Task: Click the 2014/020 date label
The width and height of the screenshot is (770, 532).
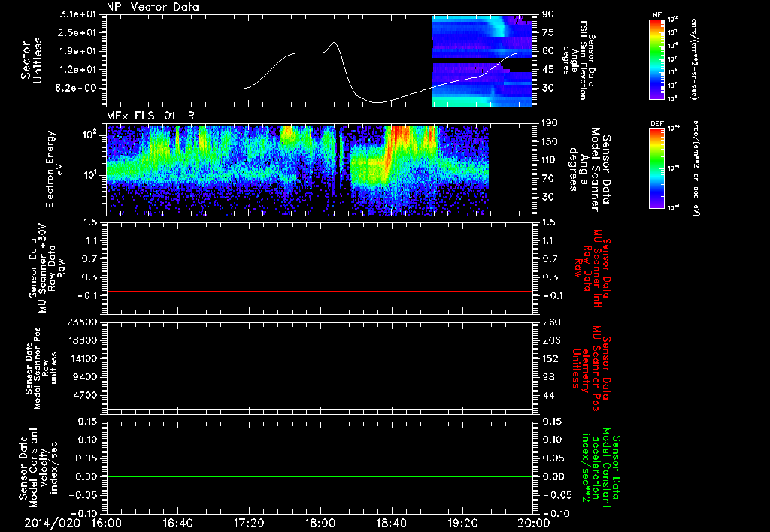Action: click(x=52, y=523)
